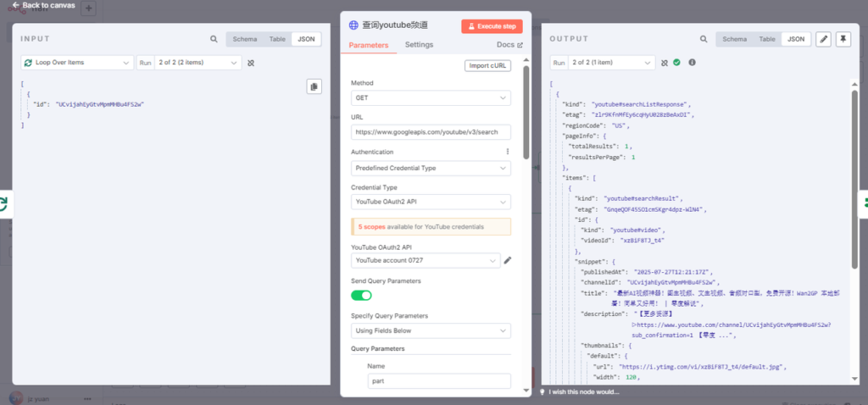
Task: Open the Loop Over Items dropdown
Action: pyautogui.click(x=77, y=63)
